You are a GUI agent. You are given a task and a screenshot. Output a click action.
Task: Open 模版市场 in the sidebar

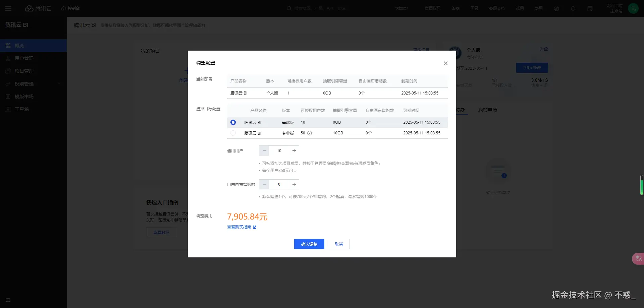pyautogui.click(x=34, y=97)
